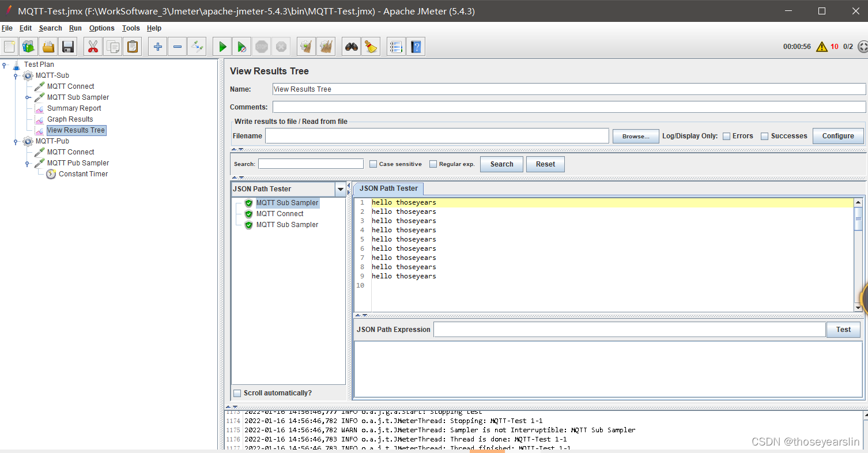Click the Copy toolbar icon
This screenshot has width=868, height=453.
113,47
